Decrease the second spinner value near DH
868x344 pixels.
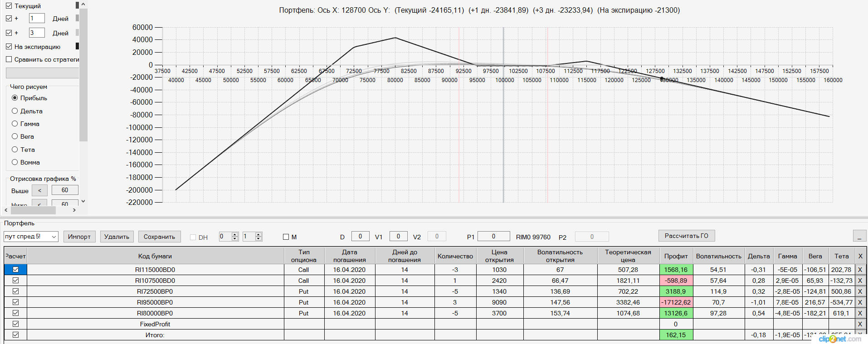tap(258, 238)
